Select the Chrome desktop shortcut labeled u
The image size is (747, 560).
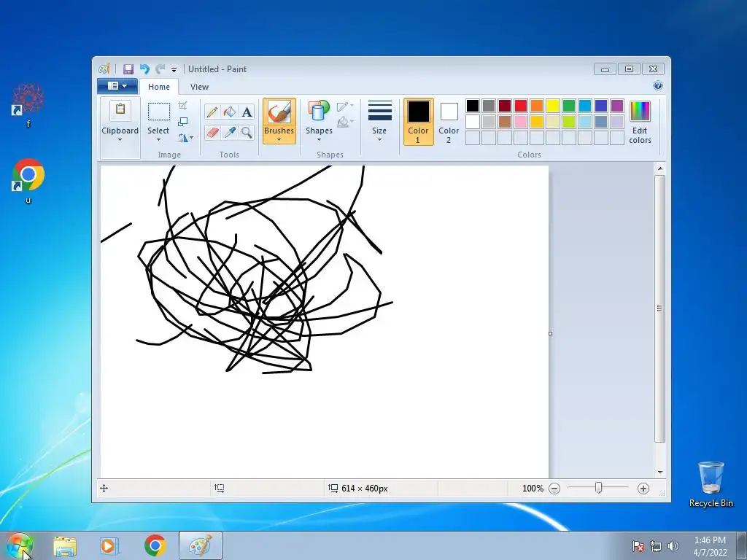[x=28, y=180]
